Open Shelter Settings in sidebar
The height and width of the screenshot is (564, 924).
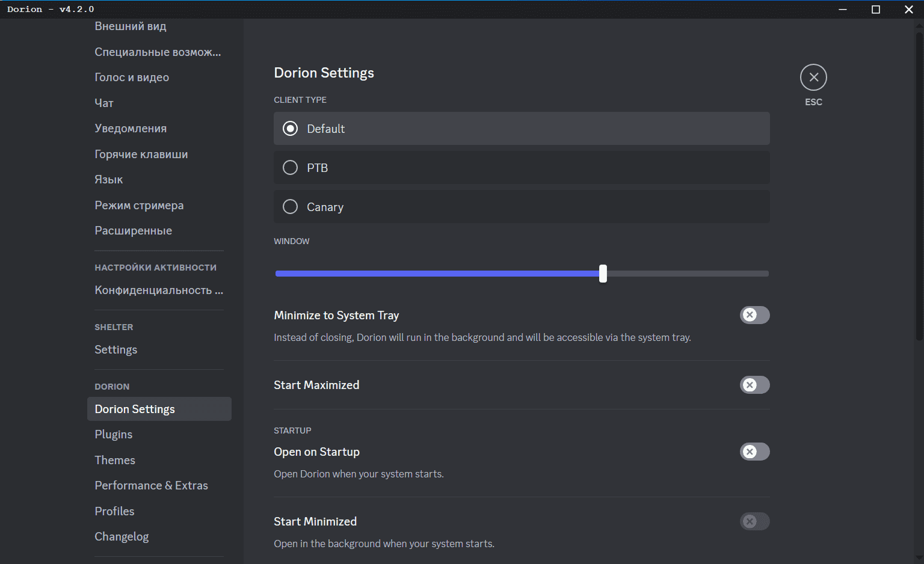point(116,350)
